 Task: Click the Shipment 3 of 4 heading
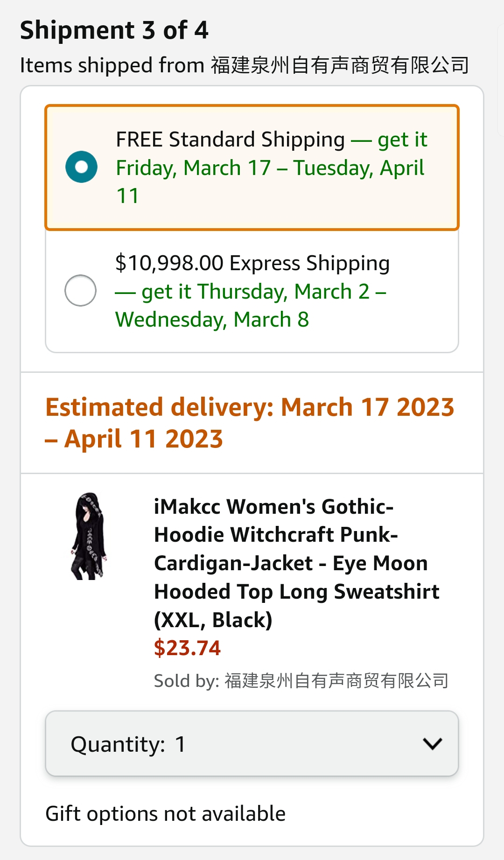click(114, 30)
